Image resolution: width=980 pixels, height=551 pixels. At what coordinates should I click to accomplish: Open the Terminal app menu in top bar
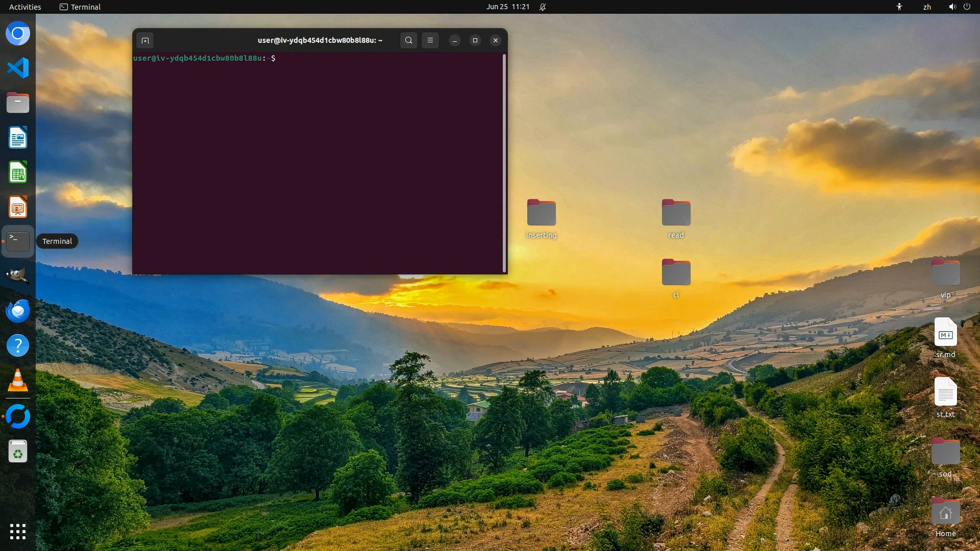click(x=80, y=7)
